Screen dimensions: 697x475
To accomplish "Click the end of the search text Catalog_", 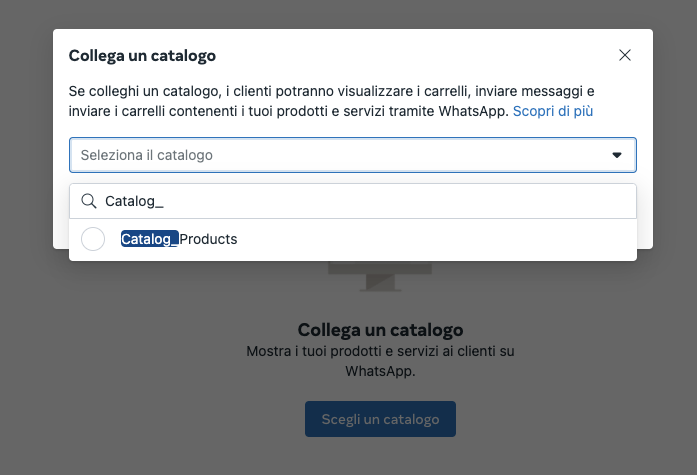I will tap(164, 201).
